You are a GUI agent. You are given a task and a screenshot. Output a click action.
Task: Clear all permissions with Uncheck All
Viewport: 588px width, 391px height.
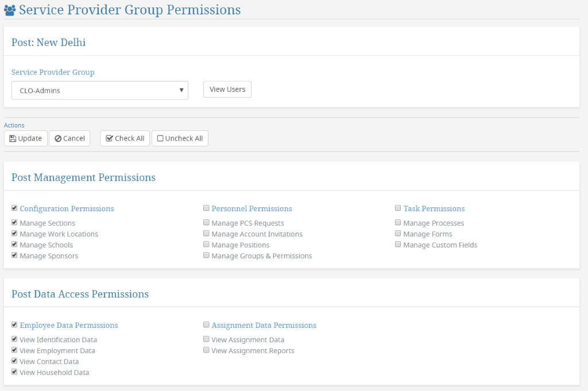click(180, 138)
